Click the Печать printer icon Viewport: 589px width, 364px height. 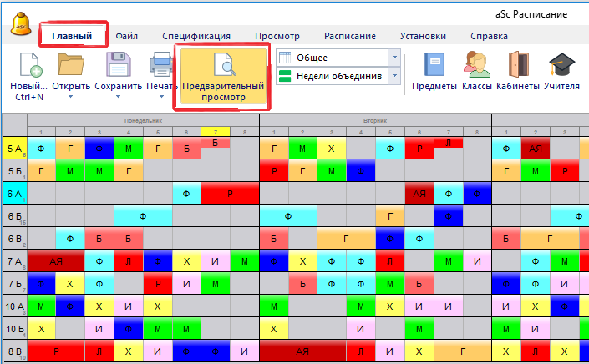coord(161,66)
